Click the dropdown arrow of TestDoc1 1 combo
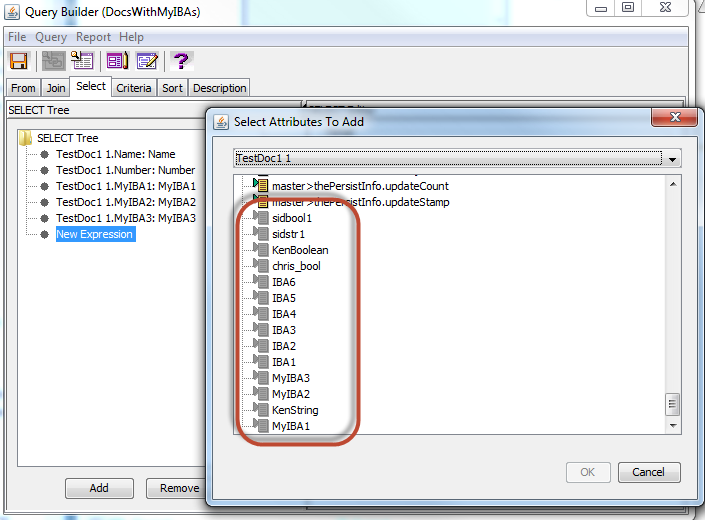 672,159
